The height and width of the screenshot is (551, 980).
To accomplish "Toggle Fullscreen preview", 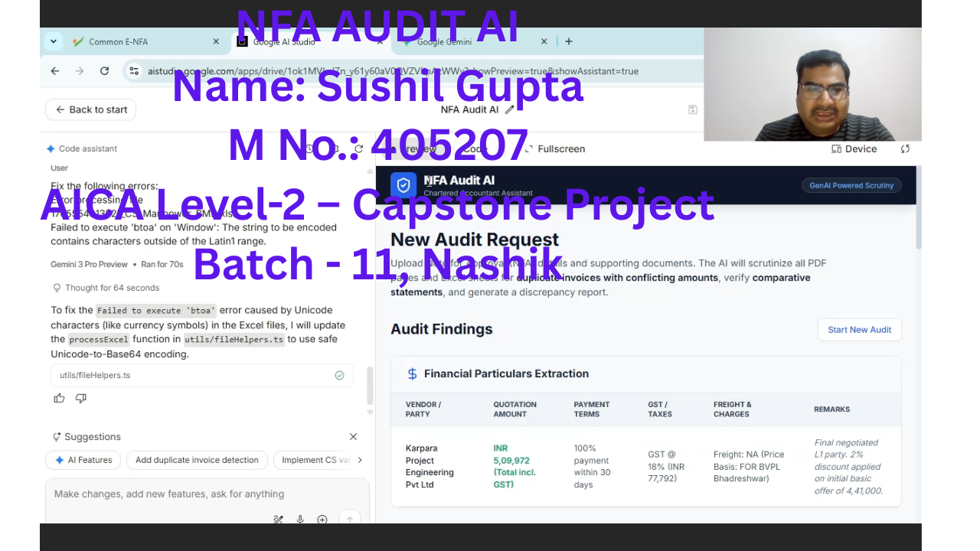I will coord(555,149).
